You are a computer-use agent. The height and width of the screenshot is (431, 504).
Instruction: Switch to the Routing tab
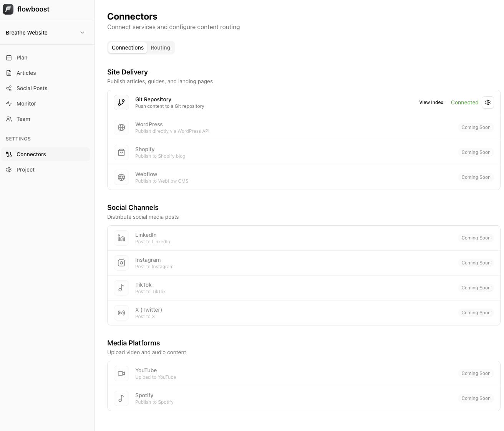coord(160,48)
